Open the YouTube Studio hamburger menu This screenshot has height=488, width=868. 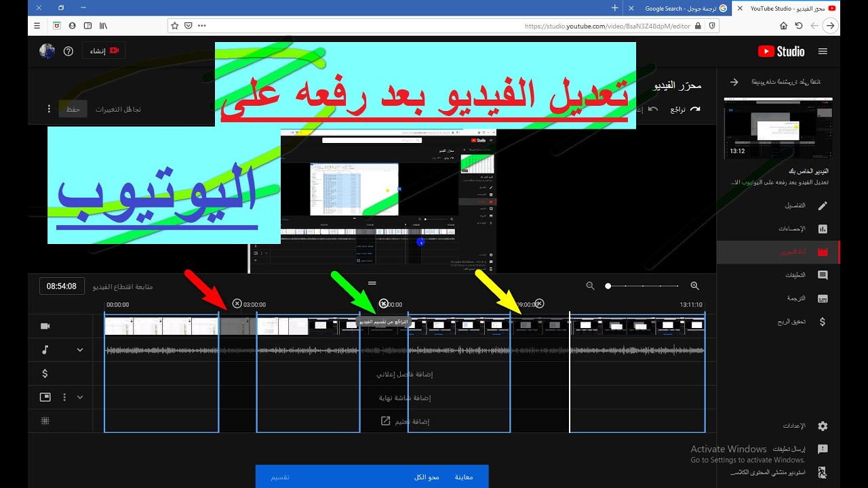pos(823,51)
